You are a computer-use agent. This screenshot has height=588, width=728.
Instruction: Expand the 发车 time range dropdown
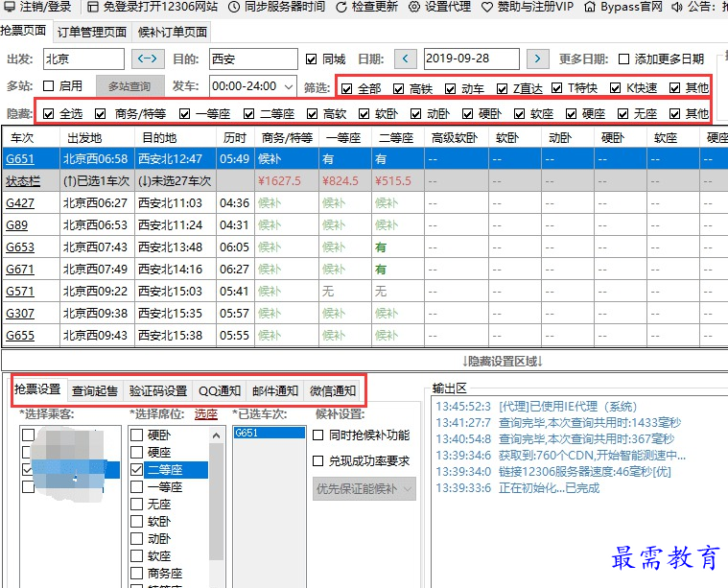tap(289, 87)
